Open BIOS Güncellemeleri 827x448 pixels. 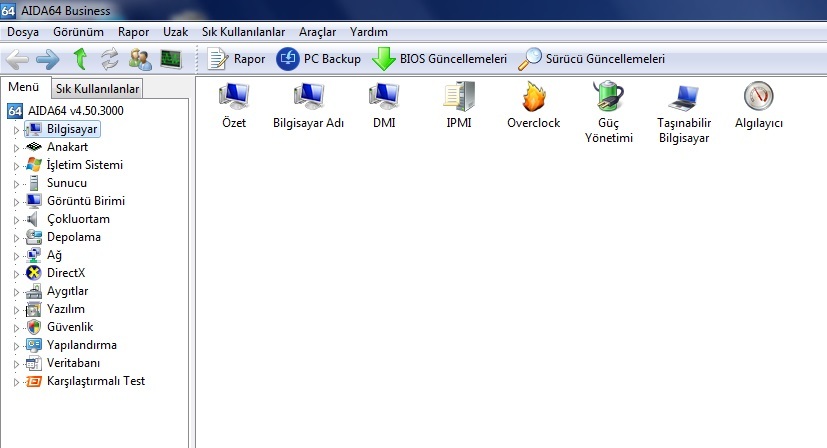click(439, 59)
